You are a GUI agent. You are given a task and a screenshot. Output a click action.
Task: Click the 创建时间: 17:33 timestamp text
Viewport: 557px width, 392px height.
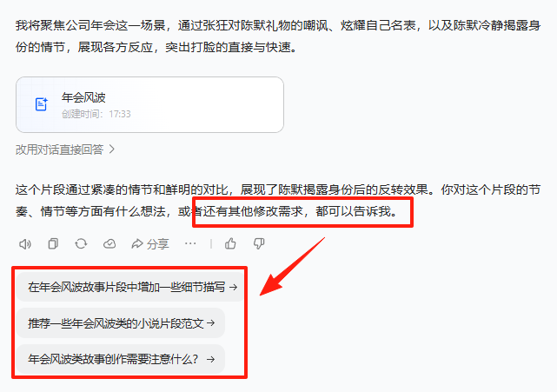(x=96, y=114)
